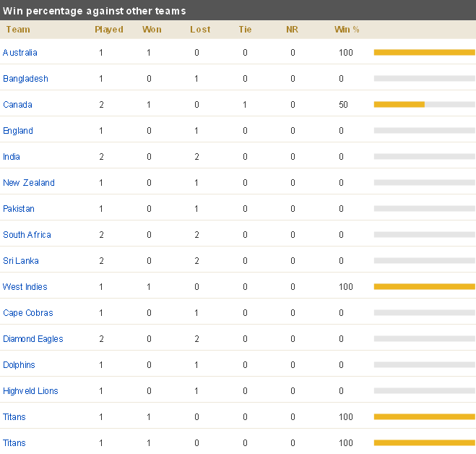
Task: Open the England team link
Action: click(18, 131)
